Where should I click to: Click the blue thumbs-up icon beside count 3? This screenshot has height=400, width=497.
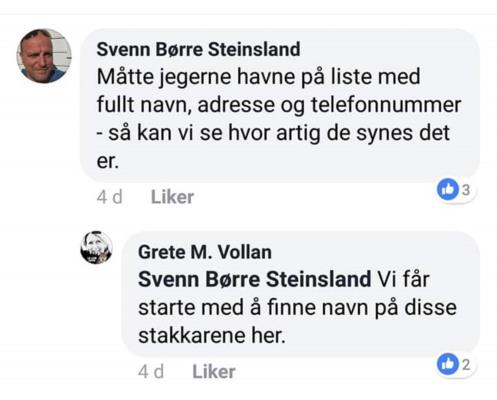click(448, 189)
